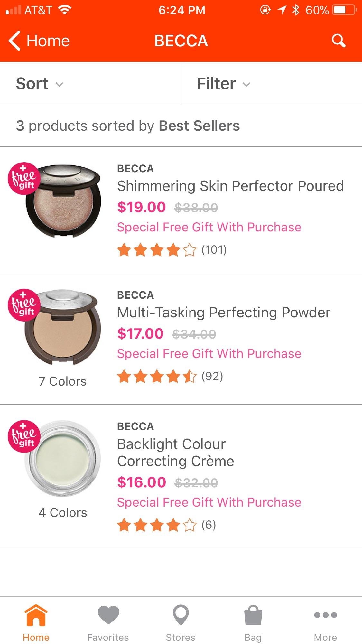The height and width of the screenshot is (644, 362).
Task: Expand the Sort chevron arrow
Action: coord(60,85)
